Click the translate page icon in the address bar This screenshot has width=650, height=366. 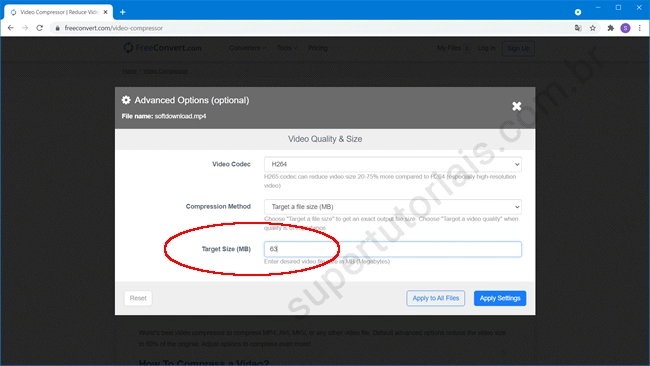578,28
